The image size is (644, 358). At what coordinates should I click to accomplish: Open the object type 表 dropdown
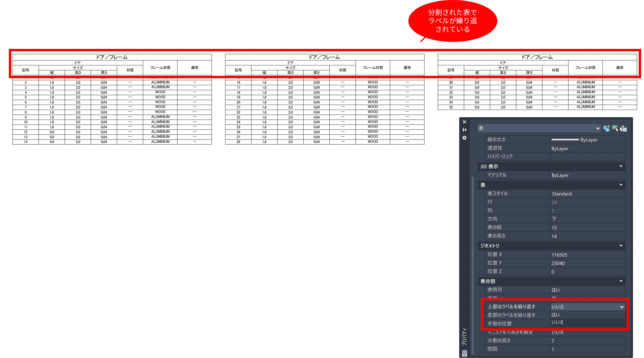(x=598, y=128)
